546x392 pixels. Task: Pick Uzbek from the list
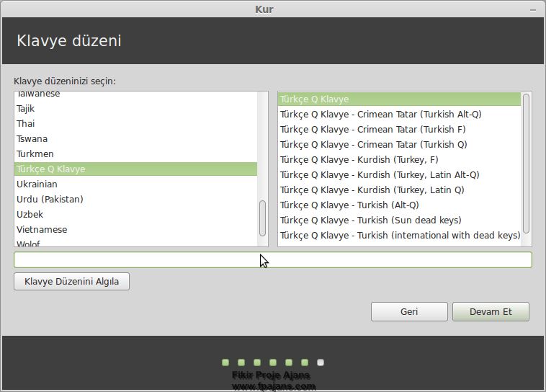pos(136,214)
